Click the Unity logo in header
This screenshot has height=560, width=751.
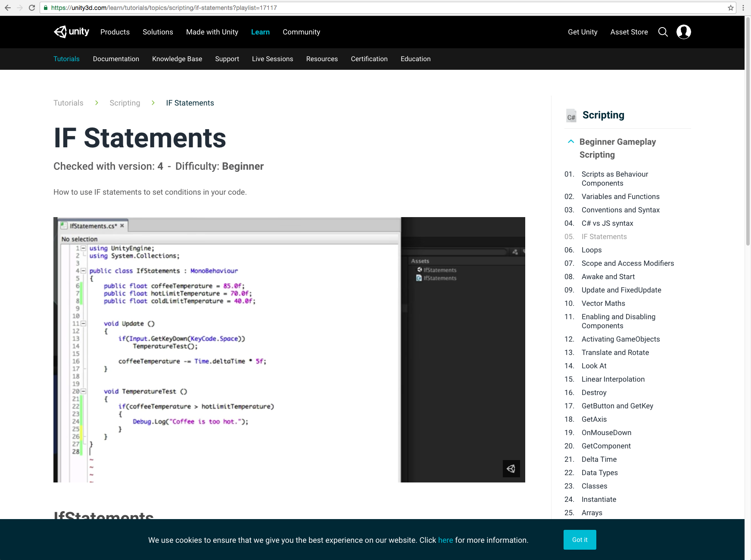(72, 32)
